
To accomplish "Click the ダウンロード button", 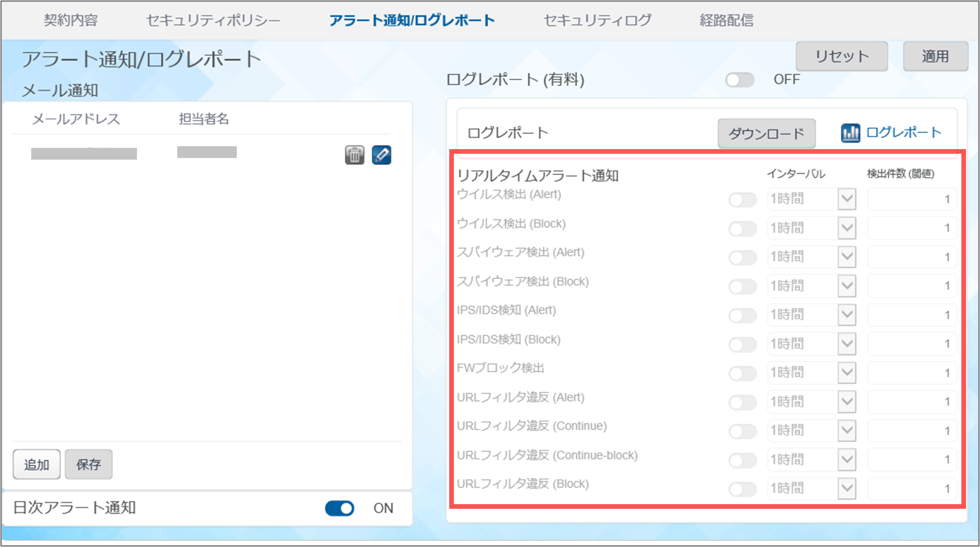I will [766, 134].
